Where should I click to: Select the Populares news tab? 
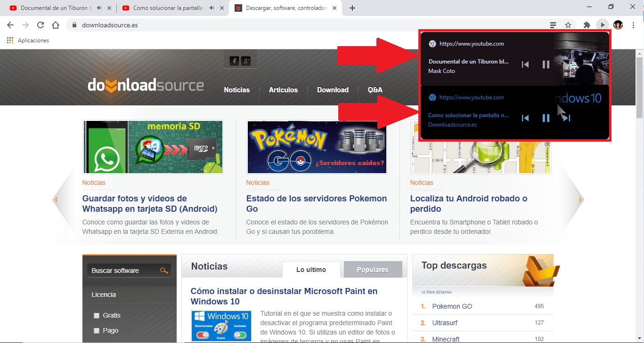tap(373, 270)
